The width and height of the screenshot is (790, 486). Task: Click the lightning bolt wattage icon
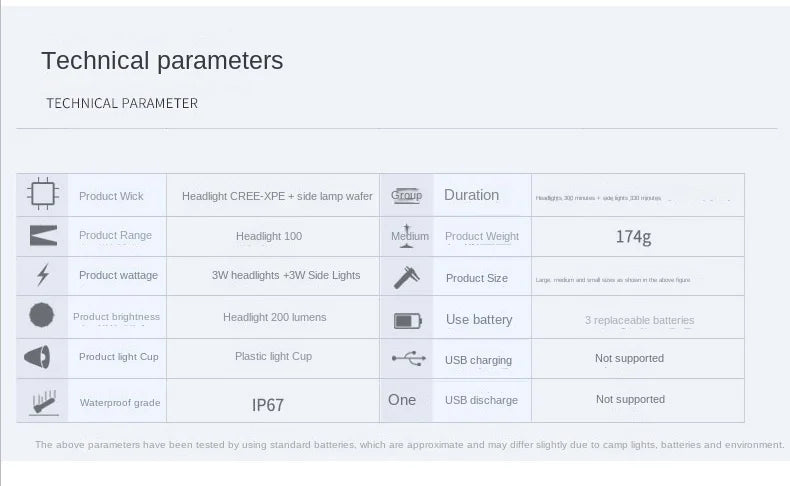[43, 275]
